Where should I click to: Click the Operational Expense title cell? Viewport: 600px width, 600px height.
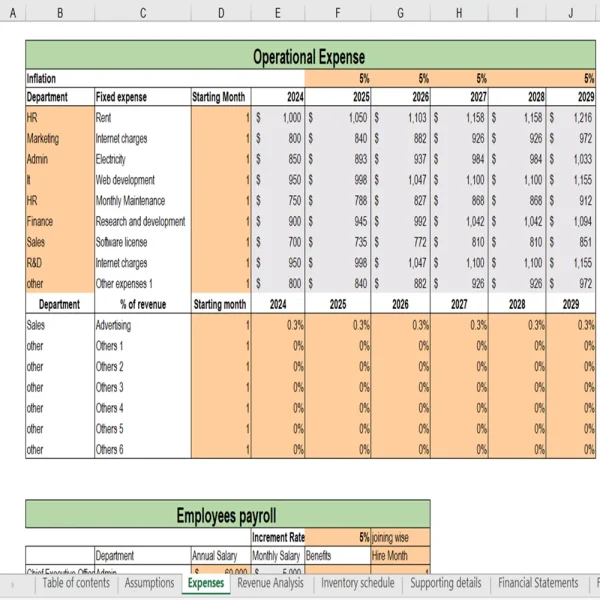(x=310, y=55)
